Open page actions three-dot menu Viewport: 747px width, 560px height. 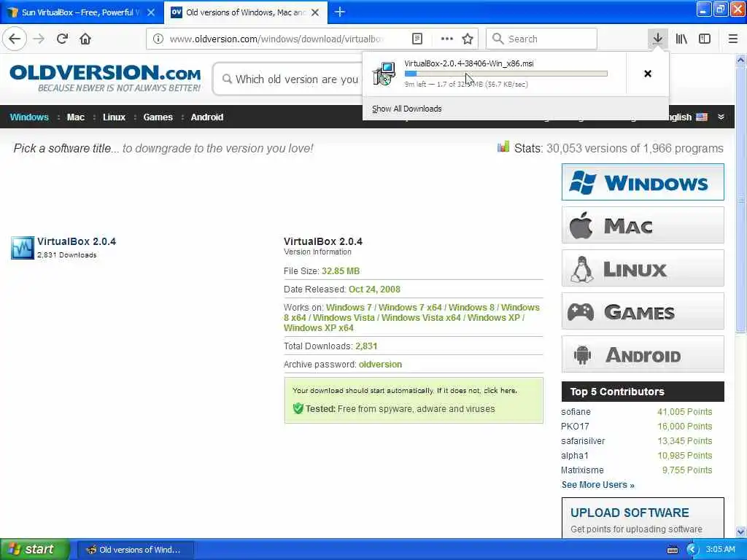447,39
